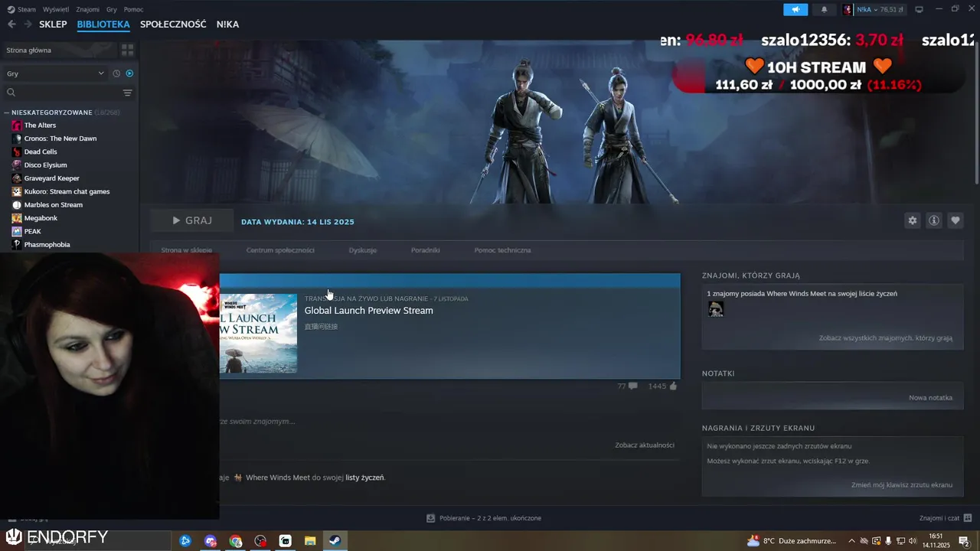The image size is (980, 551).
Task: Select Dead Cells in library
Action: [x=41, y=152]
